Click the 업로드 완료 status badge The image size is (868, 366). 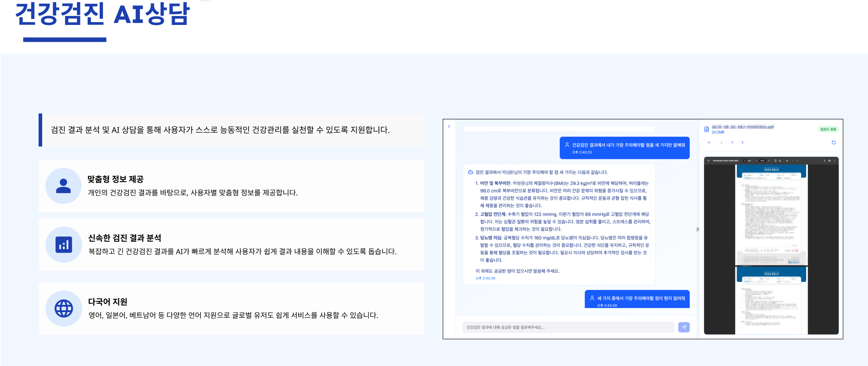coord(828,129)
